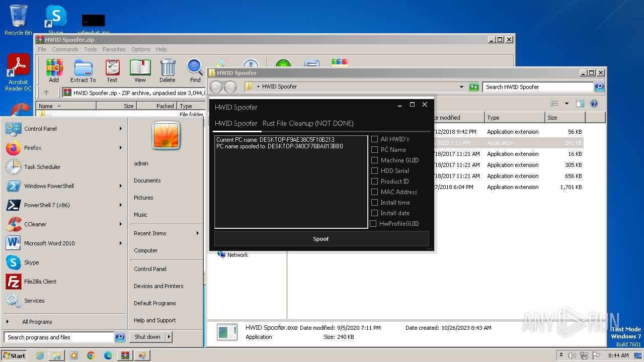Expand the Control Panel submenu arrow
The height and width of the screenshot is (362, 644).
[121, 129]
